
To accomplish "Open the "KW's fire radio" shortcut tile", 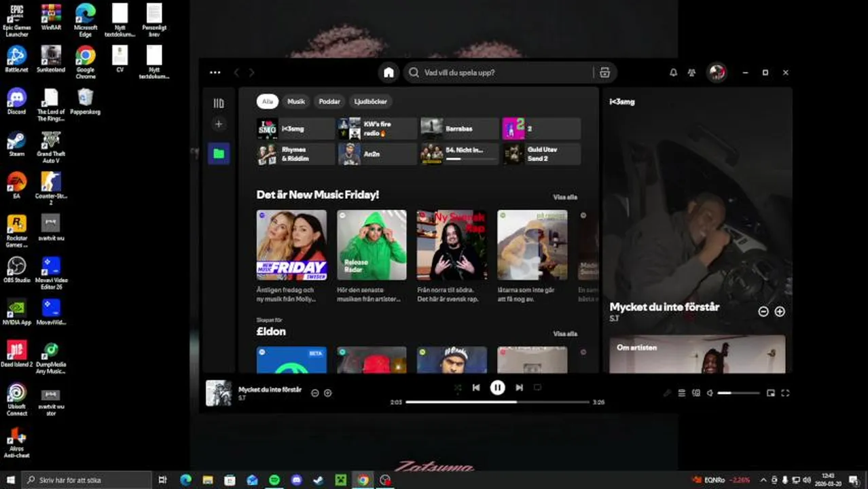I will coord(378,128).
